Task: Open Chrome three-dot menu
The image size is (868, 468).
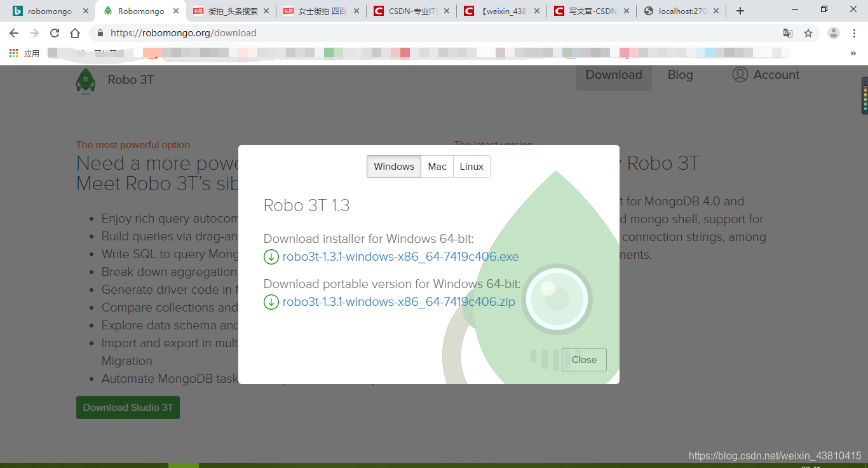Action: pos(854,33)
